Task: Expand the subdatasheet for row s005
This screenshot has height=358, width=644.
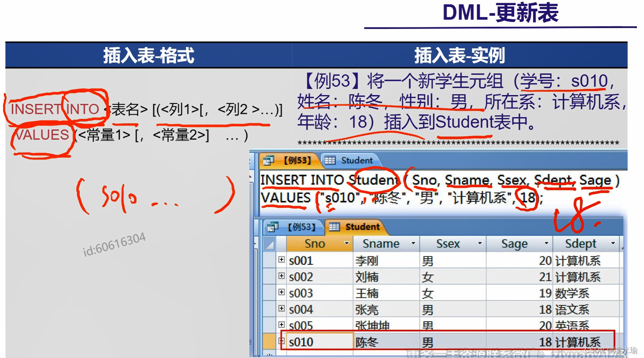Action: tap(282, 325)
